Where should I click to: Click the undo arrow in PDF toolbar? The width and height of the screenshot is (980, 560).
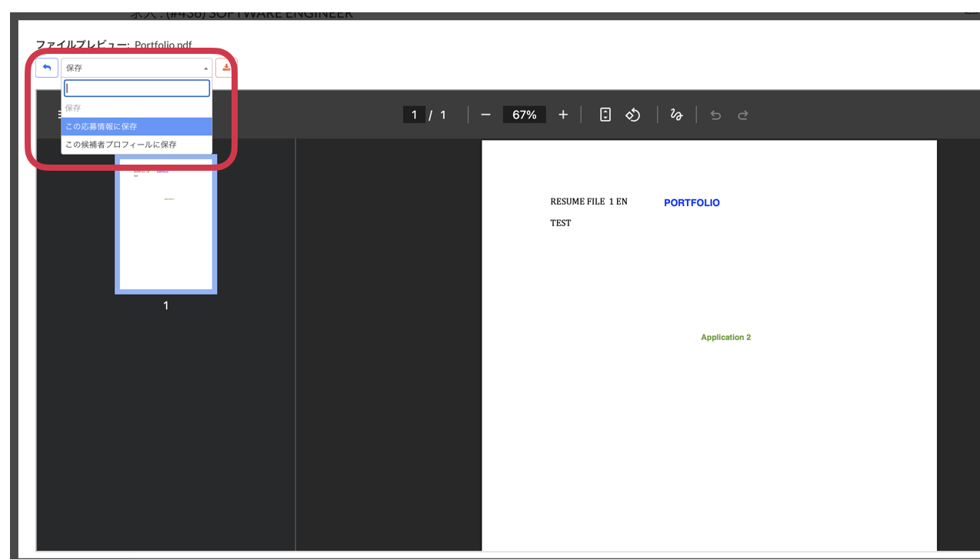(715, 115)
